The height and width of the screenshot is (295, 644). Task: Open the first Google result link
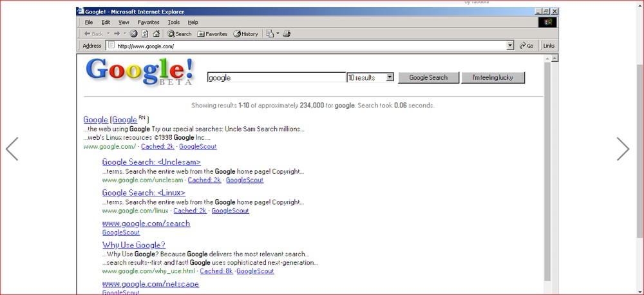point(95,120)
